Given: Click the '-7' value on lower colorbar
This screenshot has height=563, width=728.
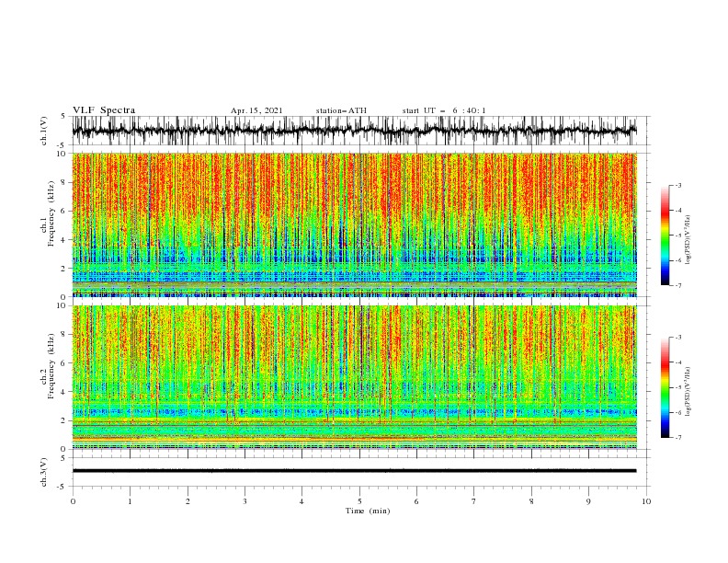Looking at the screenshot, I should 678,437.
